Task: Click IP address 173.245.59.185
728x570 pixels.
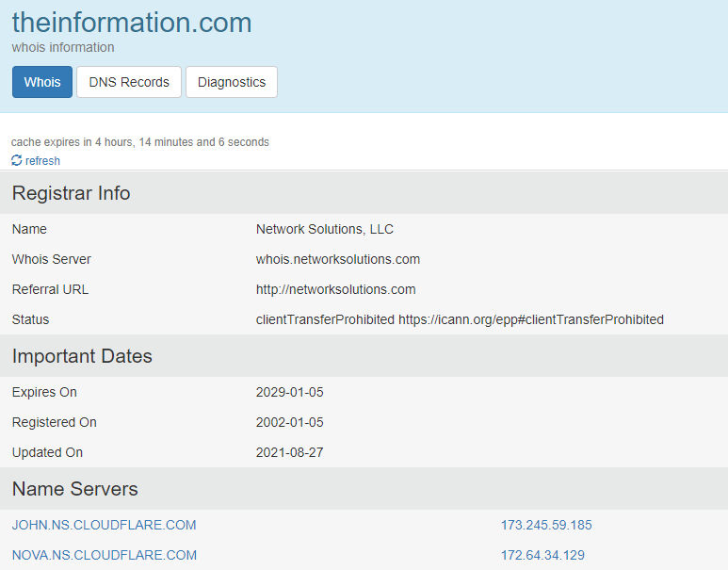Action: (x=546, y=525)
